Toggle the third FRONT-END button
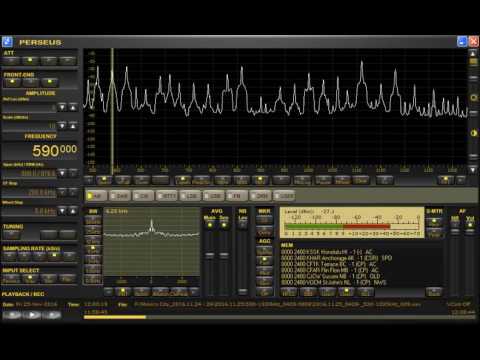The height and width of the screenshot is (360, 480). [50, 82]
